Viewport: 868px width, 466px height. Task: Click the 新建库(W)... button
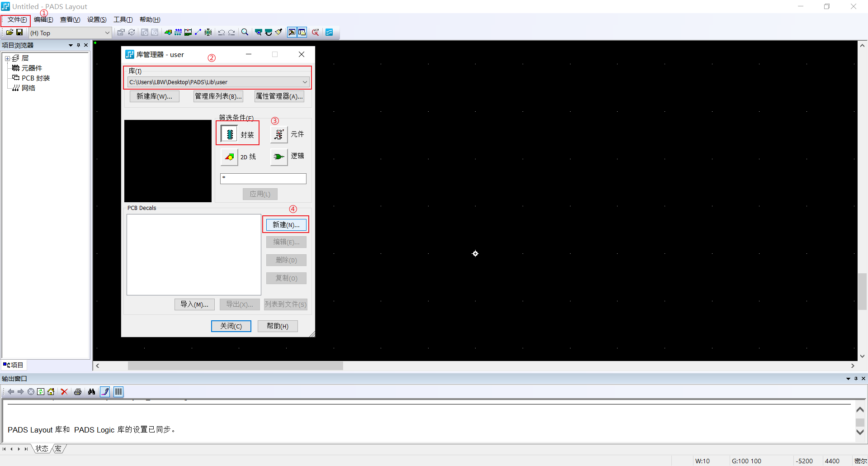coord(154,96)
